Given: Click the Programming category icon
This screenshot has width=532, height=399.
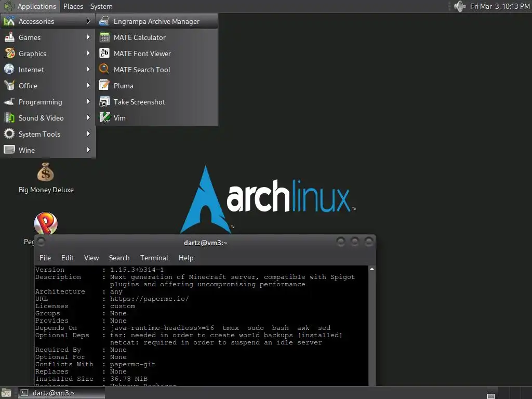Looking at the screenshot, I should click(9, 102).
